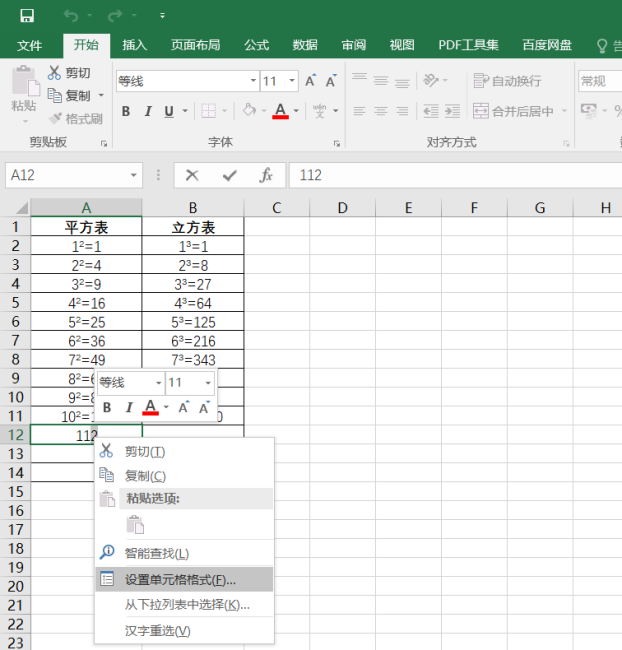Choose 从下拉列表中选择(K)... in context menu
The width and height of the screenshot is (622, 650).
click(184, 605)
